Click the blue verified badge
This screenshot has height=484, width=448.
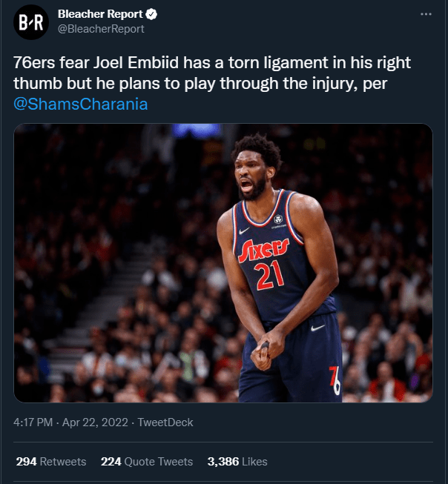(151, 15)
